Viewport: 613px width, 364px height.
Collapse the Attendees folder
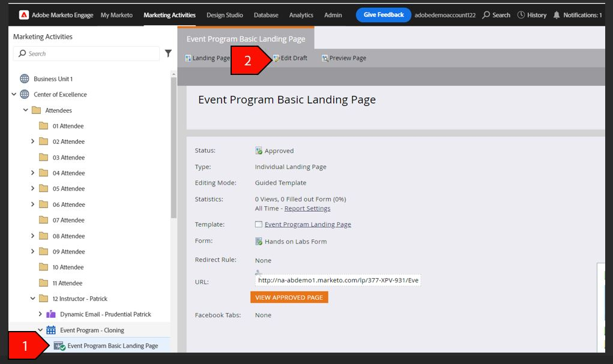click(x=25, y=110)
